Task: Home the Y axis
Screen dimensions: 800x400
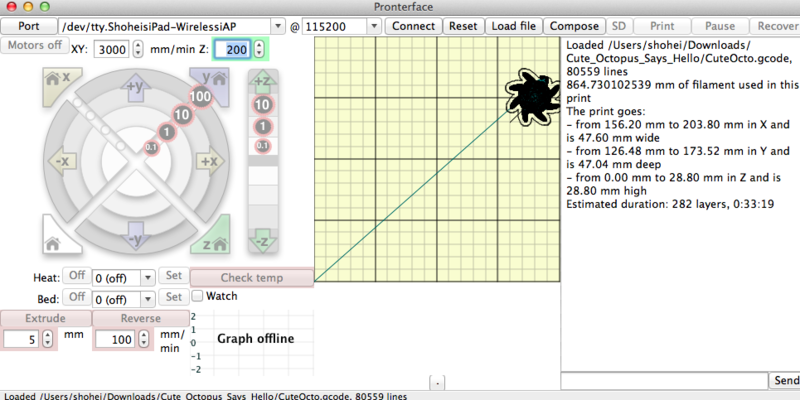Action: click(213, 83)
